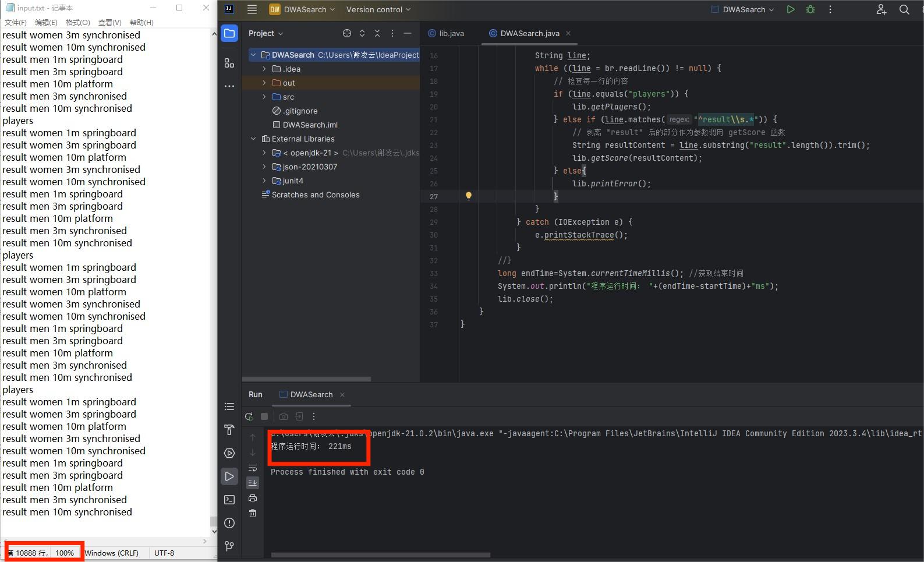Open the Run tool window play icon
Viewport: 924px width, 562px height.
click(x=229, y=476)
